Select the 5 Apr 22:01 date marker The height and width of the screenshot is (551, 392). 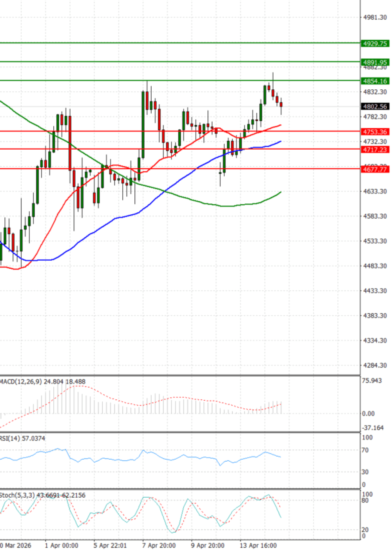[x=110, y=545]
